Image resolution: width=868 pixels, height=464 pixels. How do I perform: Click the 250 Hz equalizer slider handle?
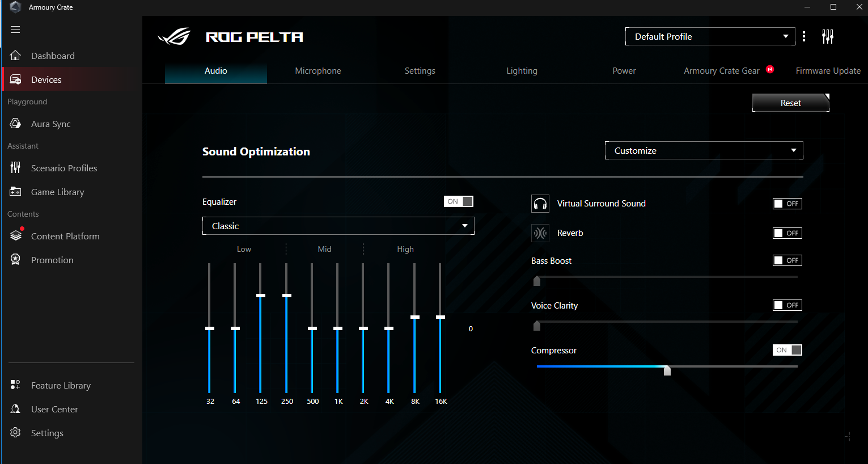click(x=287, y=296)
